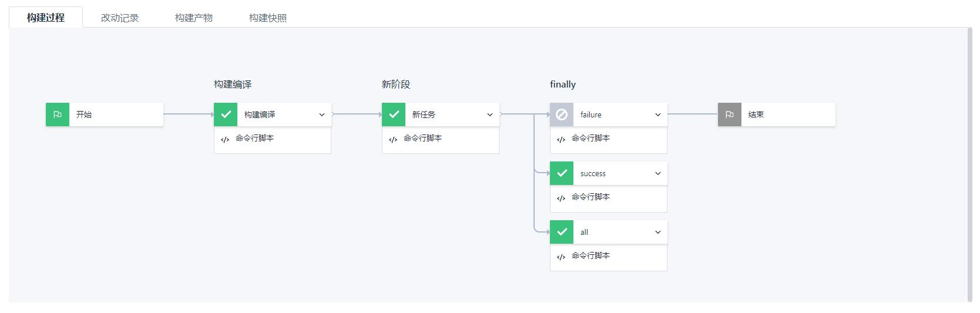
Task: Click the script code icon under 构建编译
Action: (225, 139)
